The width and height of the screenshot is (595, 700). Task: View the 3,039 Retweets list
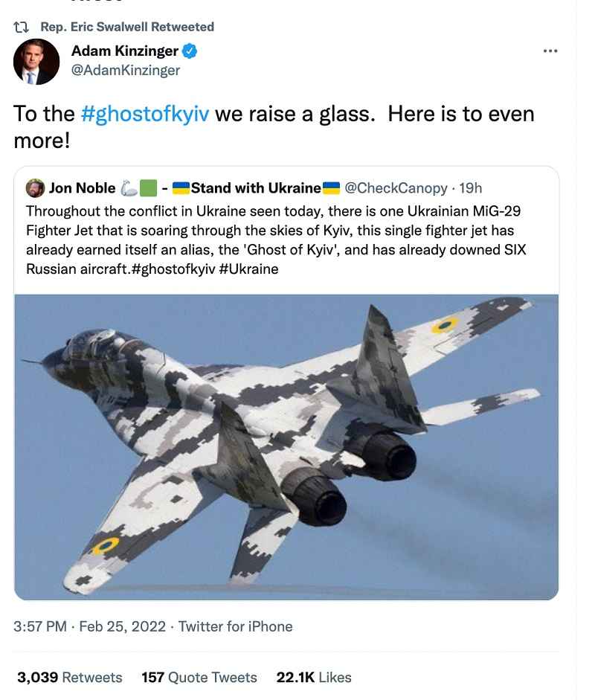(x=69, y=677)
